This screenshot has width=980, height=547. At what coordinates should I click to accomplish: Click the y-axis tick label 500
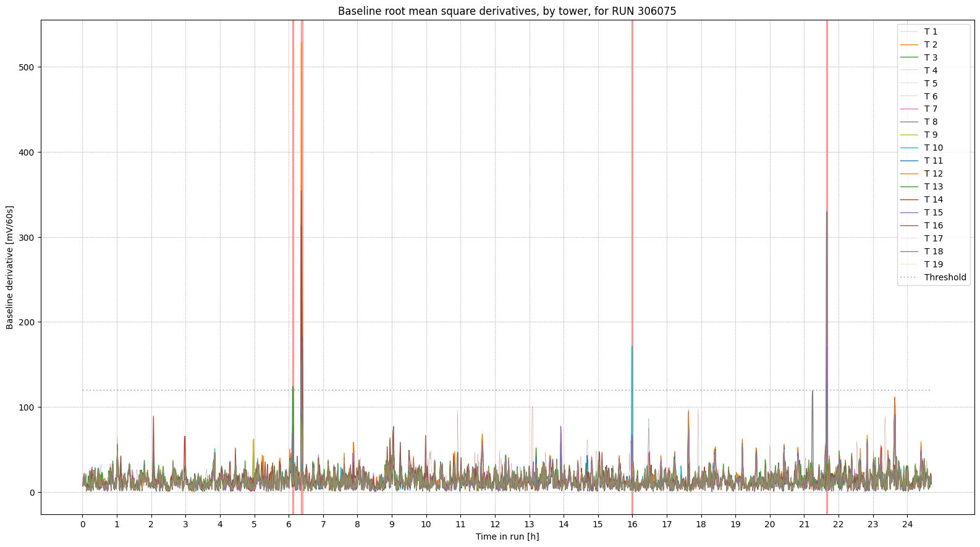pos(28,67)
